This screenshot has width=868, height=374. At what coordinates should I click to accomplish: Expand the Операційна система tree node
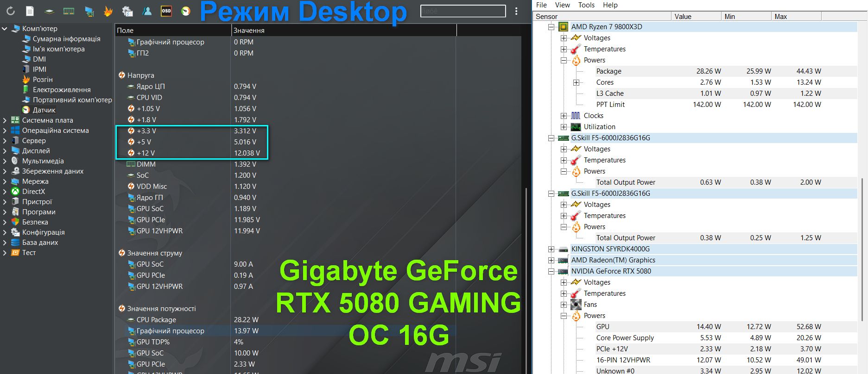point(5,131)
